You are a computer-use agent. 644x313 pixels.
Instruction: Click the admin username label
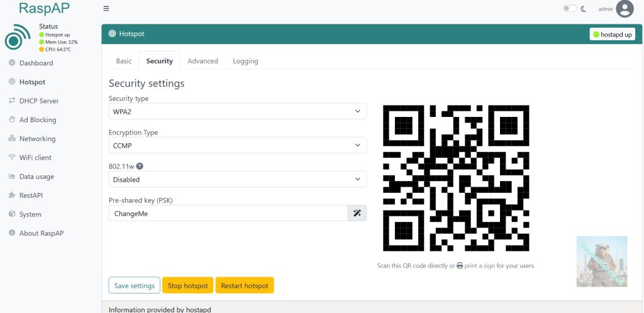tap(606, 9)
